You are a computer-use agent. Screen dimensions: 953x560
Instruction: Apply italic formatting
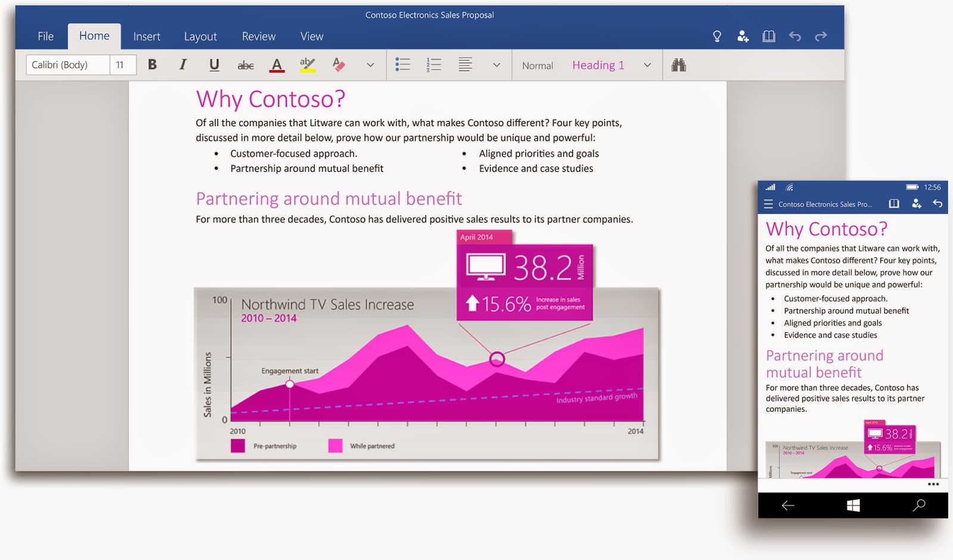click(183, 65)
